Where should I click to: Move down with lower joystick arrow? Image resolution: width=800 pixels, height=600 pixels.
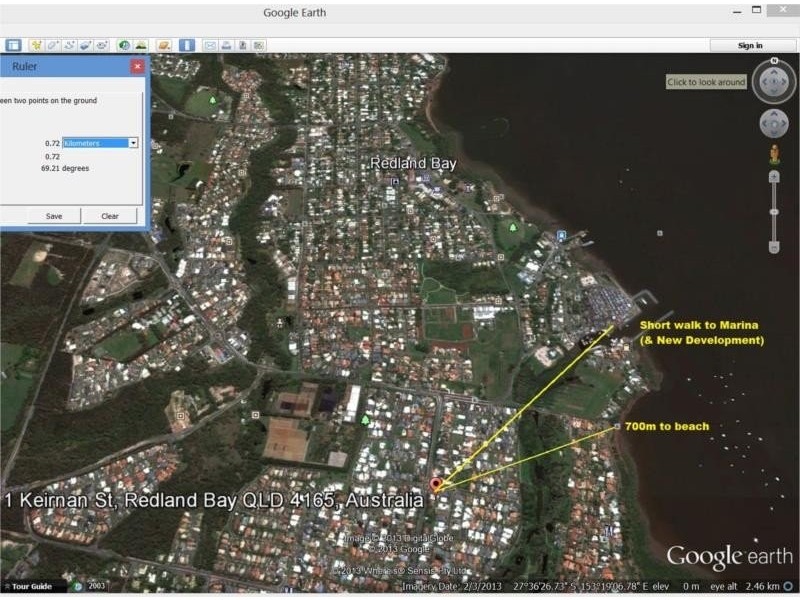(x=774, y=133)
